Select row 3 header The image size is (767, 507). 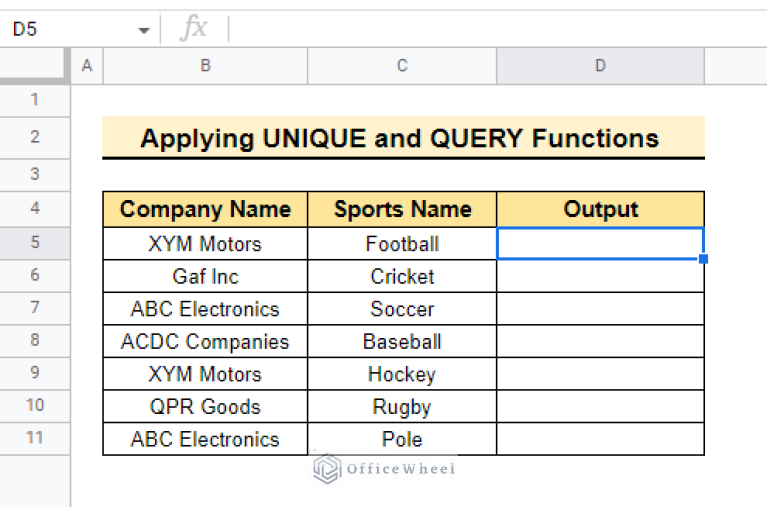click(34, 174)
